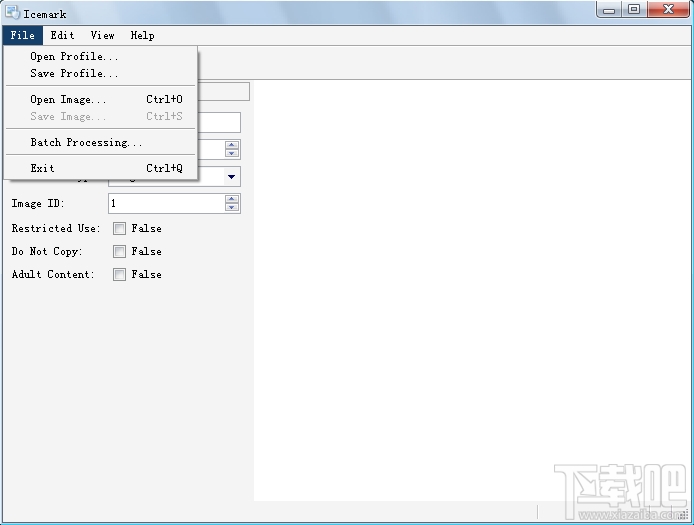Choose Save Profile... menu entry

point(101,73)
